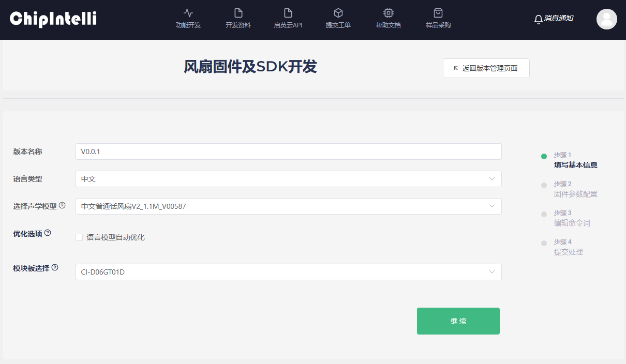Enable 语言模型自动优化 checkbox
This screenshot has width=626, height=364.
tap(79, 237)
